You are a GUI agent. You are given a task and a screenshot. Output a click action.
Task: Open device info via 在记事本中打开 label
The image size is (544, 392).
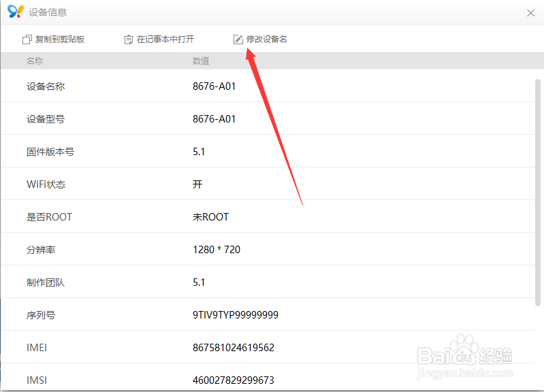(165, 39)
